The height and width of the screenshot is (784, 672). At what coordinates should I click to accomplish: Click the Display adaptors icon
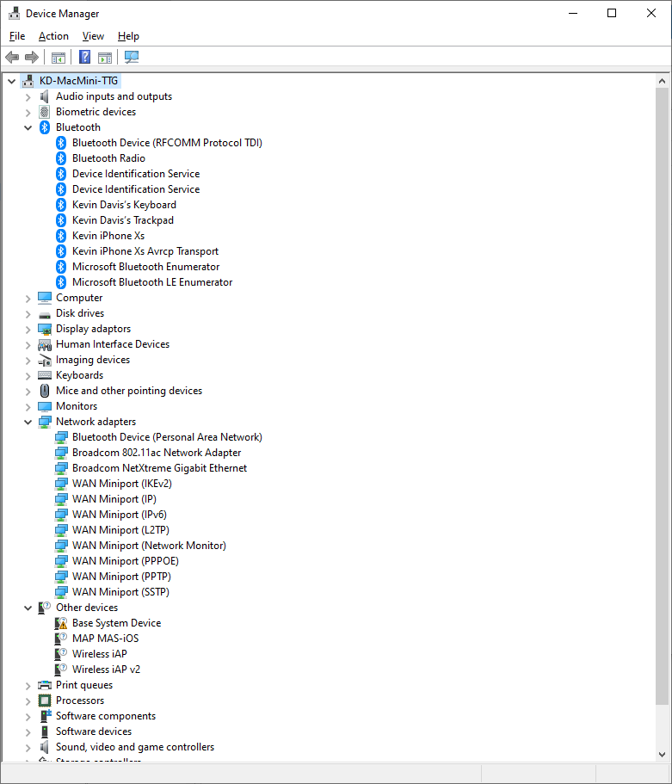(x=45, y=329)
